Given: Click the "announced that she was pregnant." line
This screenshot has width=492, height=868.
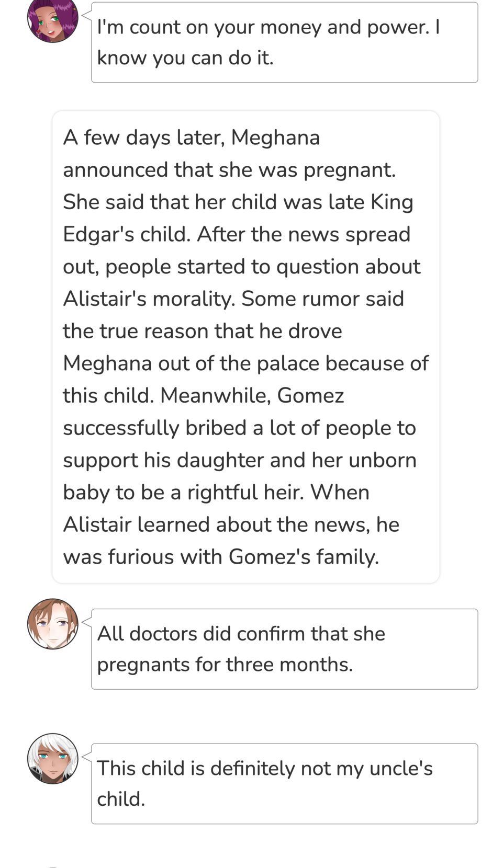Looking at the screenshot, I should [229, 170].
